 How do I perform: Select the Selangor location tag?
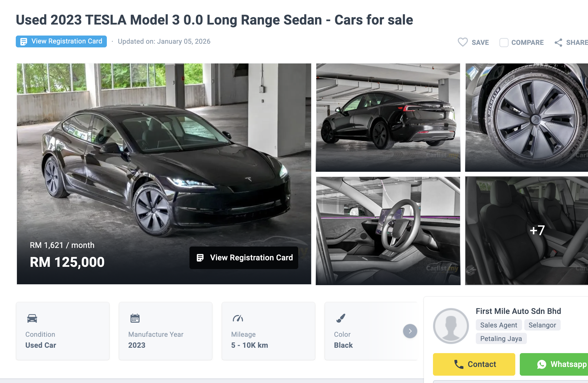click(542, 325)
